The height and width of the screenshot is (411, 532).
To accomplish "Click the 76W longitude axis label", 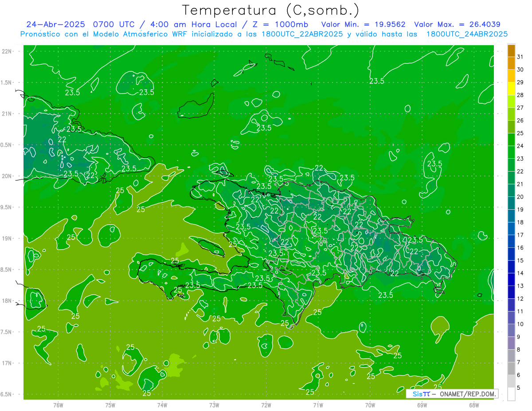I will coord(58,405).
